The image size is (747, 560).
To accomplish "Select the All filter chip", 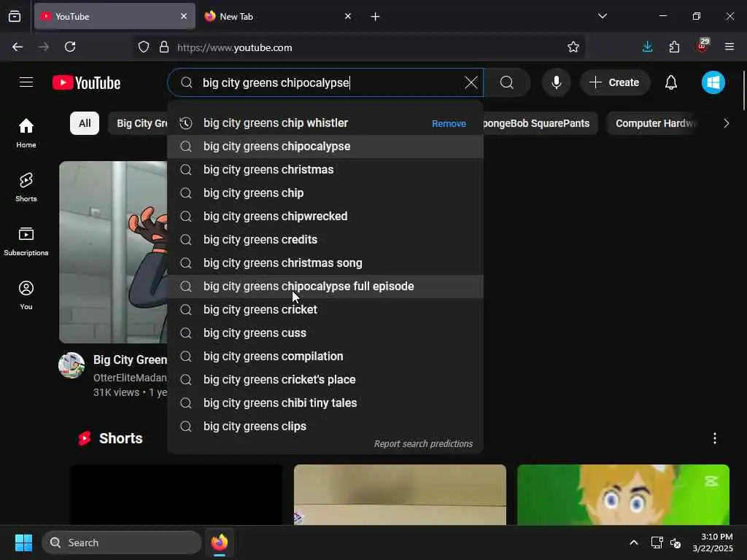I will 85,123.
